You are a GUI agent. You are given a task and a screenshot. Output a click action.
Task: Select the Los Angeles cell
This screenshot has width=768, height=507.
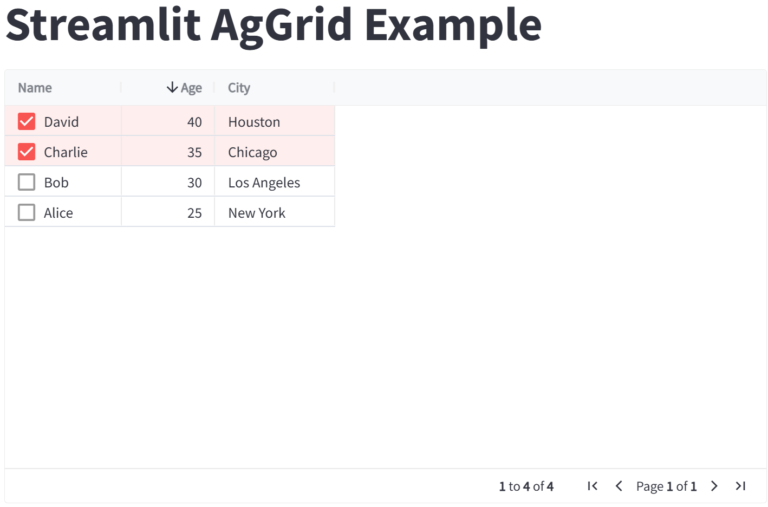point(275,182)
